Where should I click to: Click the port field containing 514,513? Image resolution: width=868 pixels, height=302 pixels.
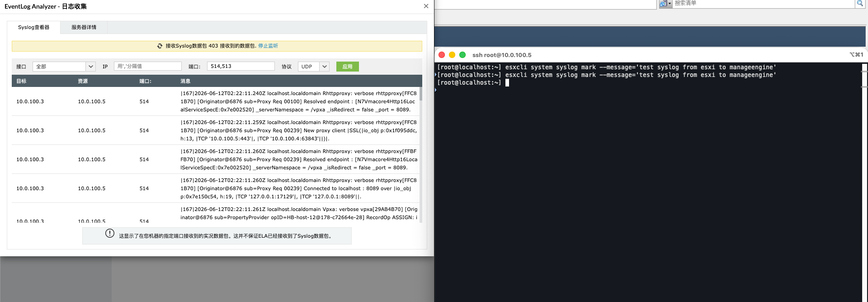[x=241, y=66]
